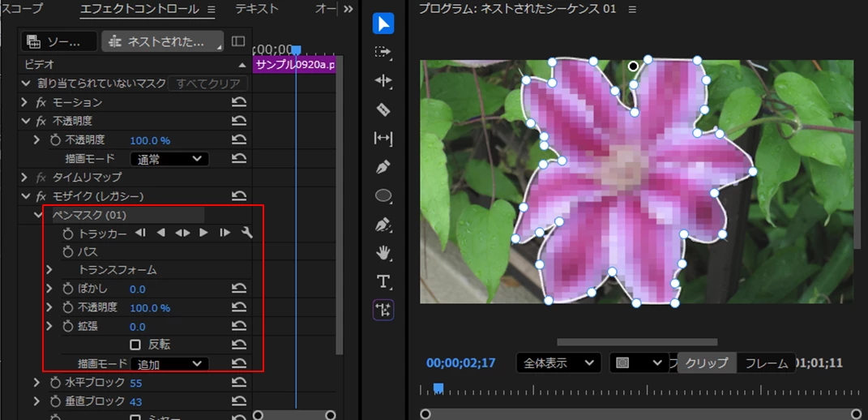This screenshot has height=420, width=868.
Task: Toggle stopwatch animation for トラッカー
Action: 68,234
